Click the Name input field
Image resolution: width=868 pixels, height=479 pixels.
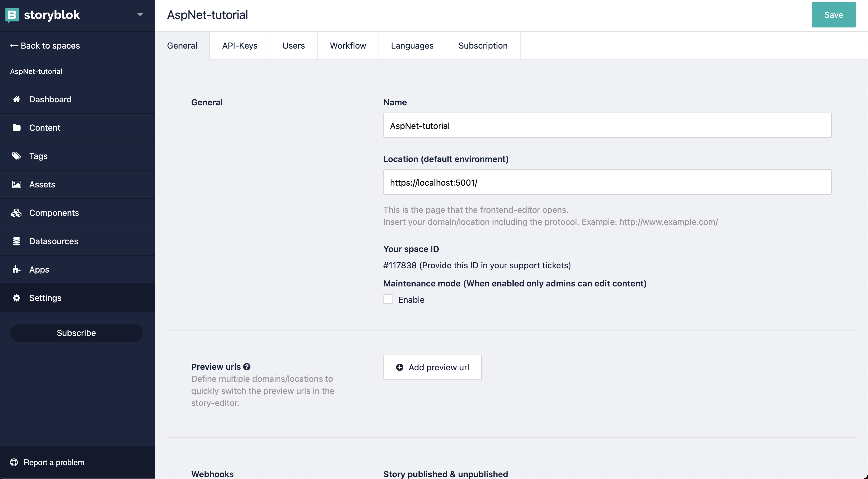tap(608, 125)
